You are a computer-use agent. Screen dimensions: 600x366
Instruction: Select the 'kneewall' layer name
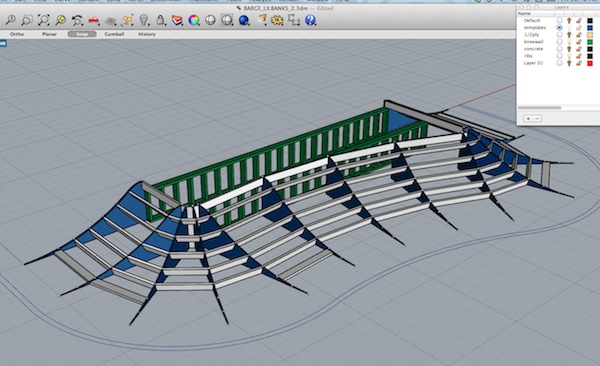(533, 42)
